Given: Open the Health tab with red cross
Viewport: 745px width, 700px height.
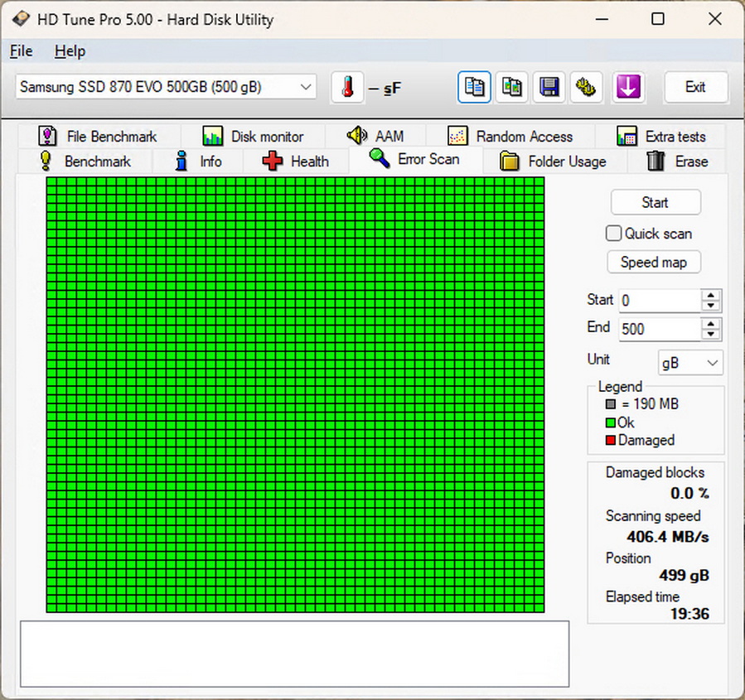Looking at the screenshot, I should [296, 162].
